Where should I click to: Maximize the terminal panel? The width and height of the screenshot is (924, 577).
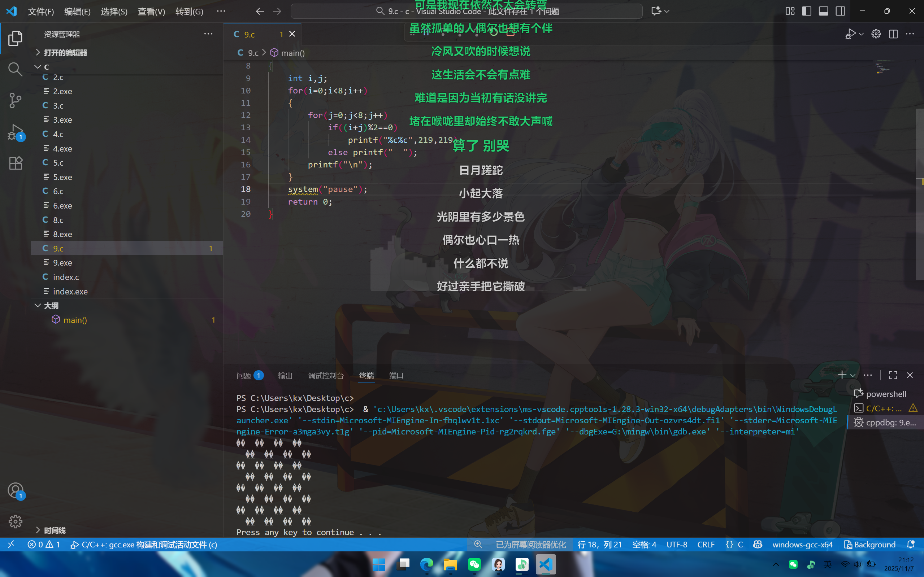tap(893, 375)
